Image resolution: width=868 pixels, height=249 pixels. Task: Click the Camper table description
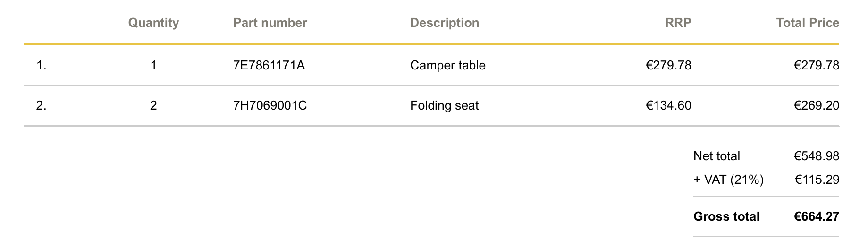click(x=448, y=66)
